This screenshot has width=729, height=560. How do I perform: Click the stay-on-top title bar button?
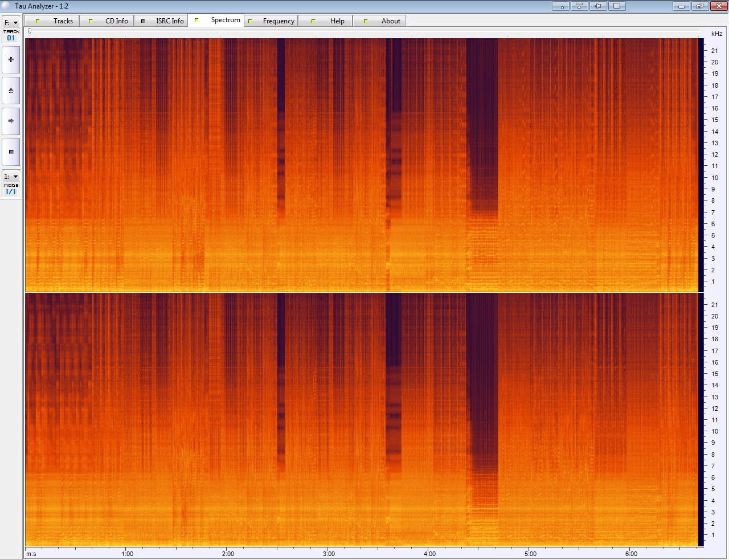[579, 6]
